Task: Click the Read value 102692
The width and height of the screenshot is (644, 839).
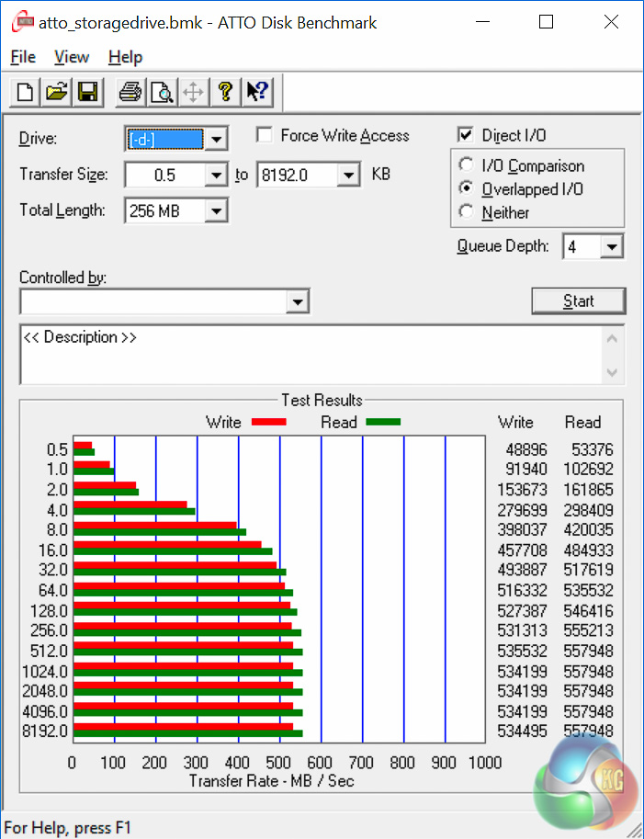Action: pos(588,470)
